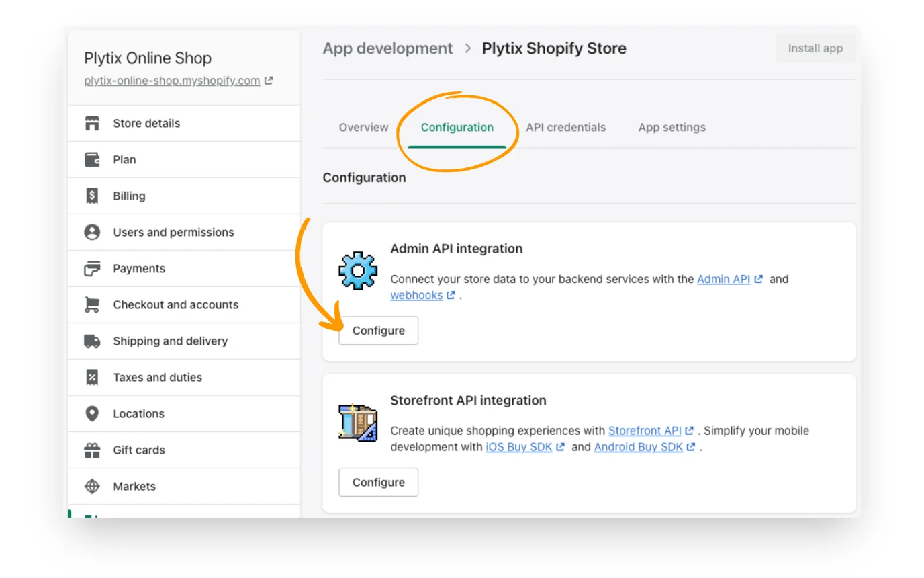Open the Android Buy SDK link
924x578 pixels.
click(638, 446)
